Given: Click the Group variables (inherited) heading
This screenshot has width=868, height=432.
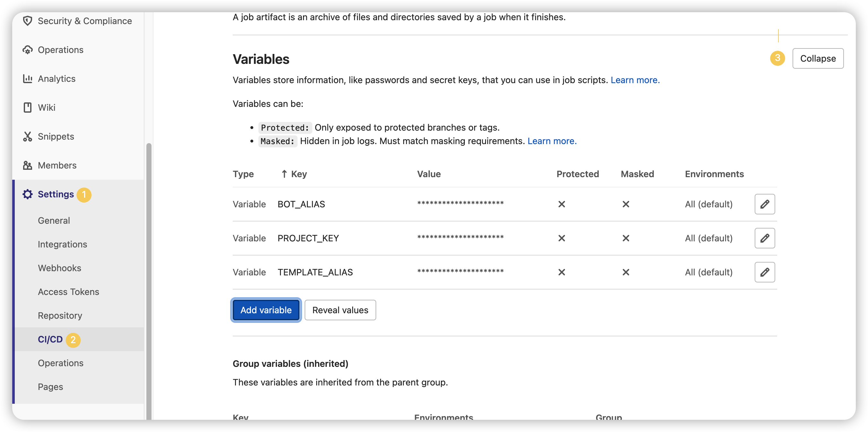Looking at the screenshot, I should (x=291, y=364).
